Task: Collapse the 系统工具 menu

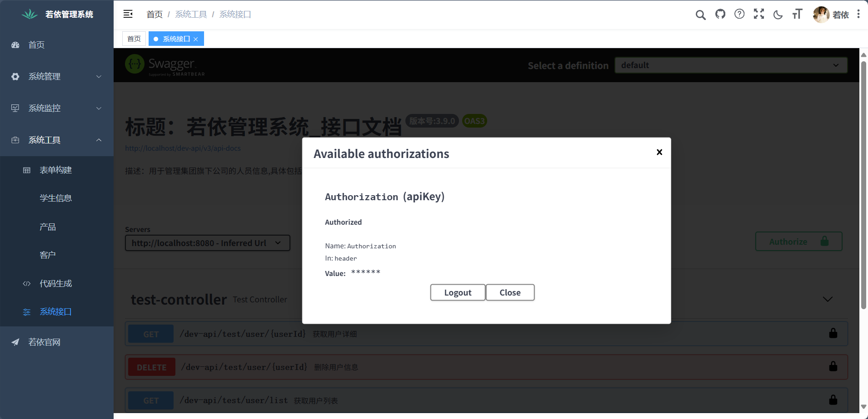Action: tap(57, 140)
